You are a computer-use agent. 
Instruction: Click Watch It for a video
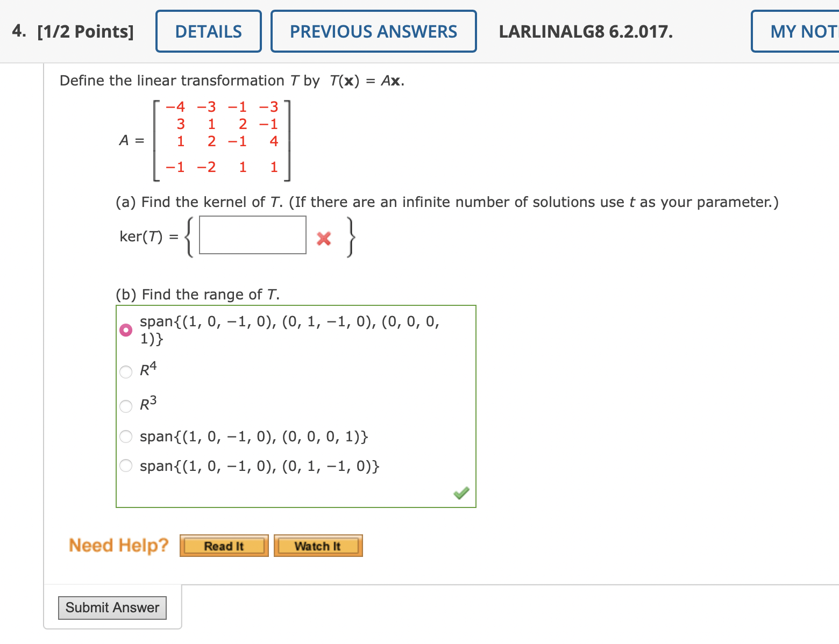[318, 545]
